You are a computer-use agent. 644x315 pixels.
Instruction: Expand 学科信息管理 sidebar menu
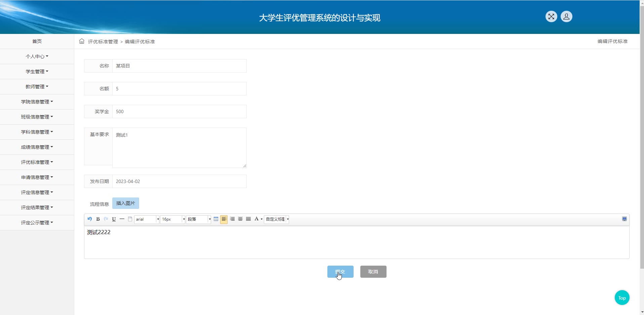click(x=37, y=132)
